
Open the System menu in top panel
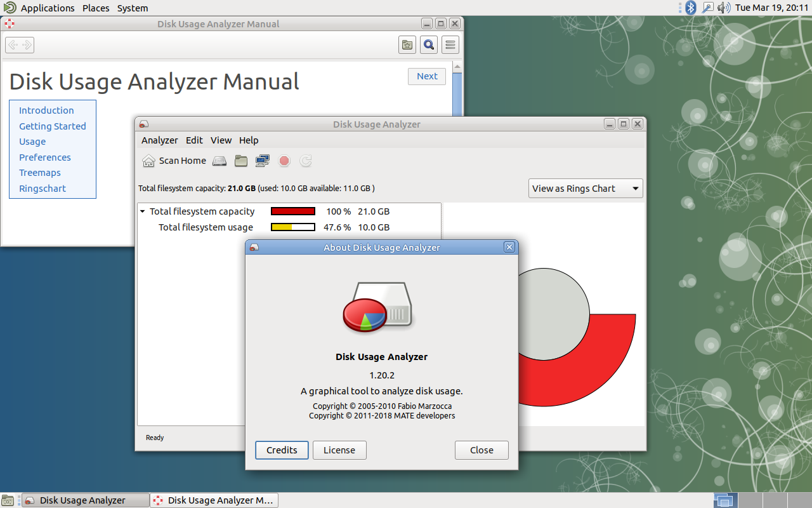coord(133,8)
